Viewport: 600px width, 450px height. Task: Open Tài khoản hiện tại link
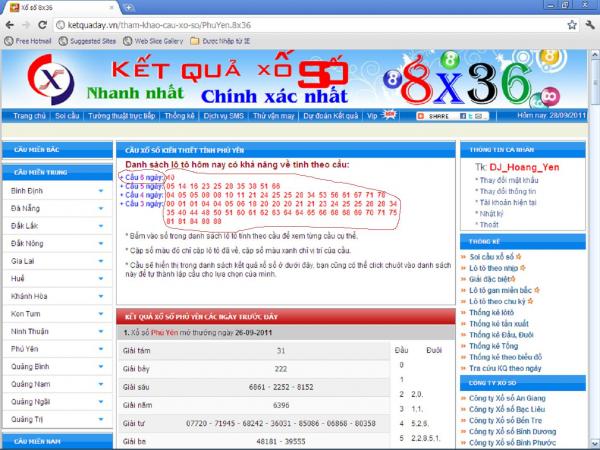[508, 202]
